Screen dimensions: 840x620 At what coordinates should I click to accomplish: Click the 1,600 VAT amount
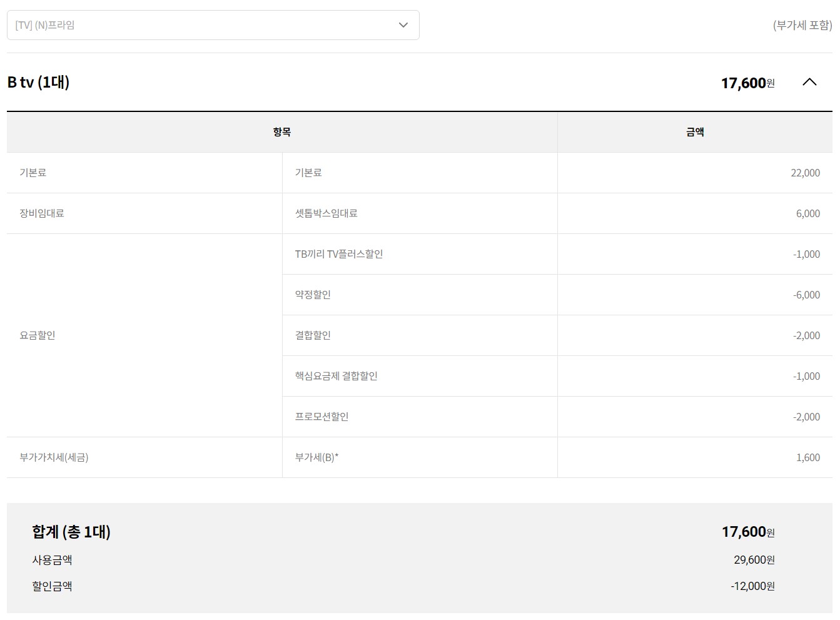click(x=807, y=457)
